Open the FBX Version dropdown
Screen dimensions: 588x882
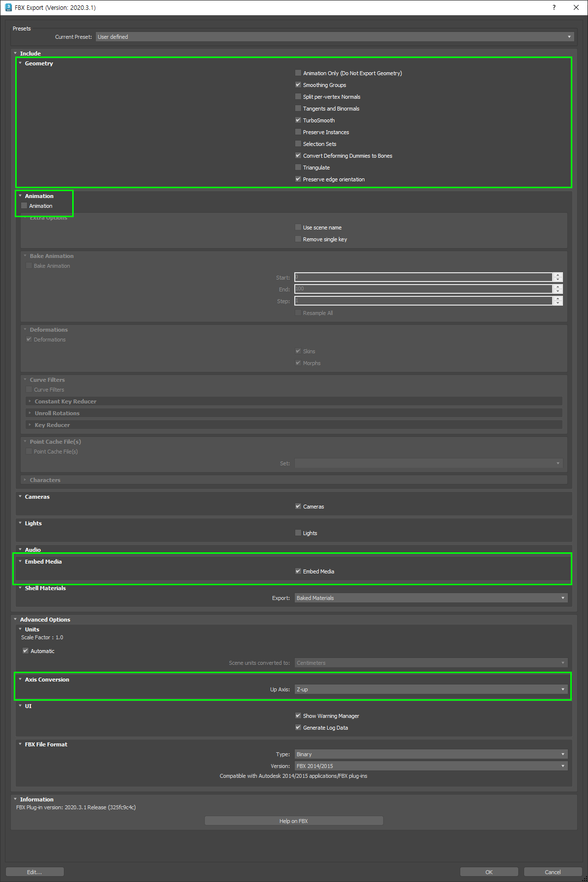pos(431,766)
